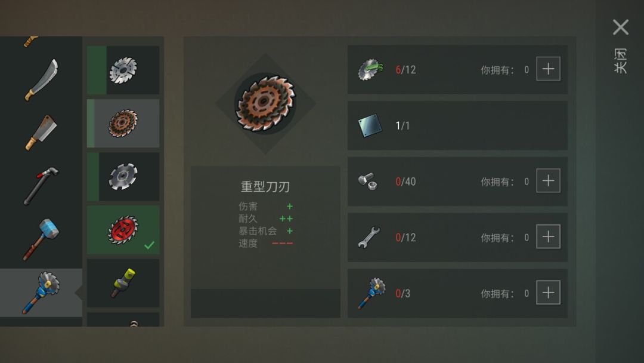Select the saw blade mace weapon

pyautogui.click(x=41, y=293)
